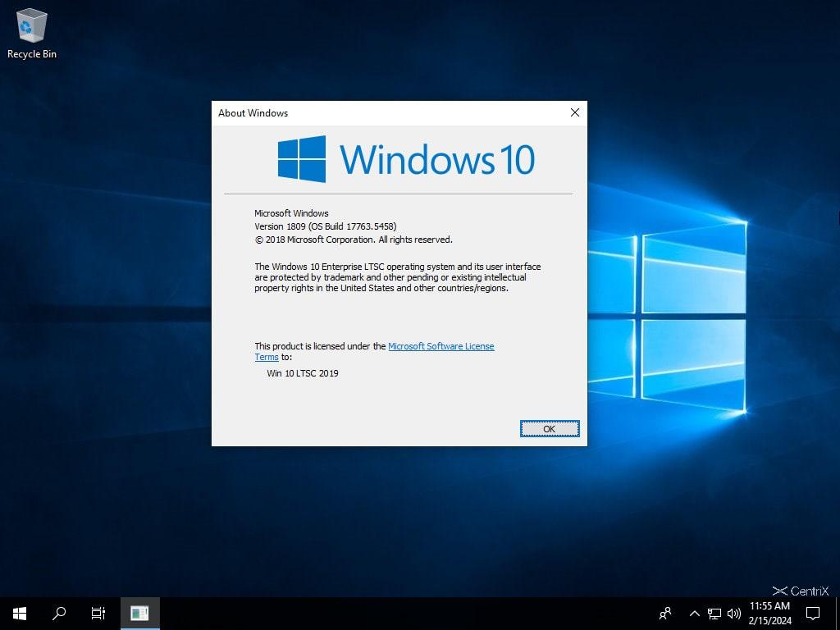Open the volume speaker tray icon
840x630 pixels.
click(x=733, y=614)
